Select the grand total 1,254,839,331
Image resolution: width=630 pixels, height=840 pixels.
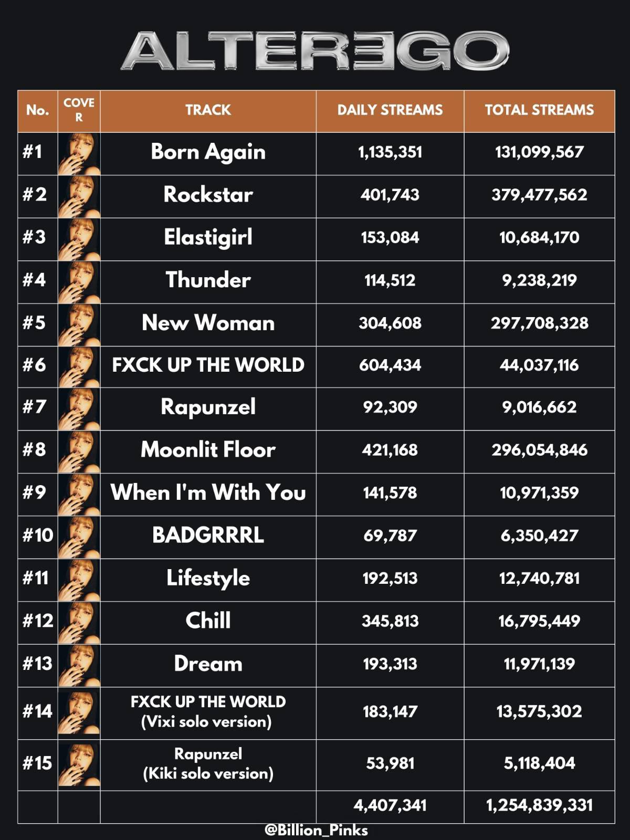click(x=539, y=805)
